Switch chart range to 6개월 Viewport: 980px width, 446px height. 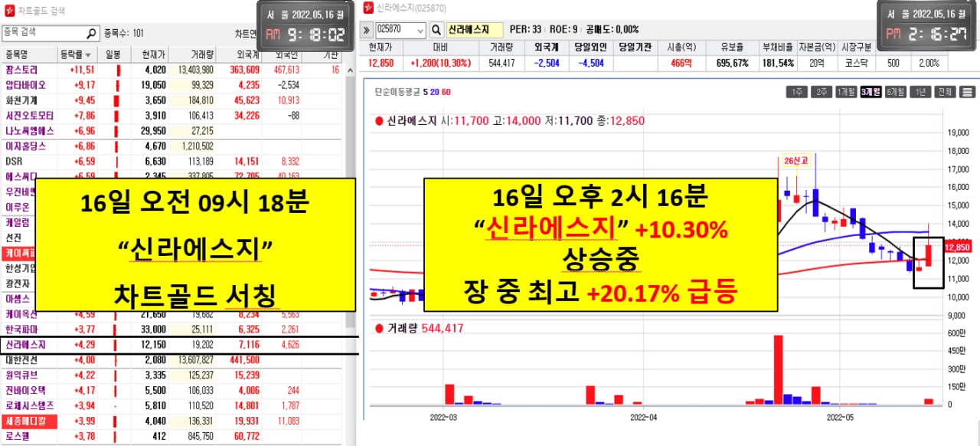tap(895, 92)
